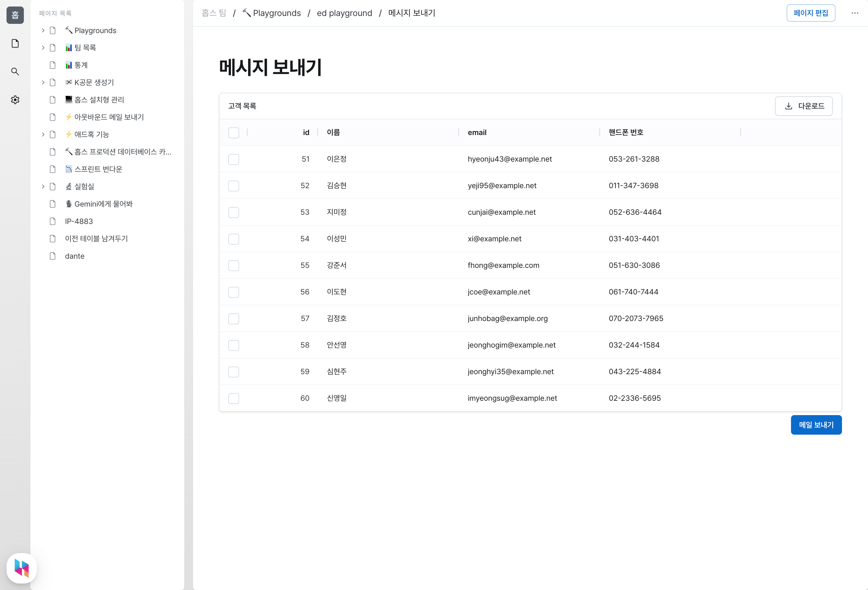Open 스프린트 번다운 page in sidebar
Image resolution: width=868 pixels, height=590 pixels.
94,169
